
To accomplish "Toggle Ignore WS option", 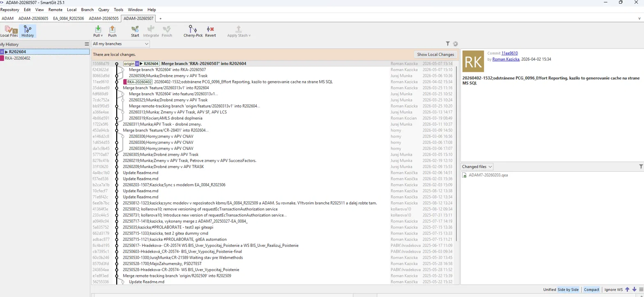I will click(x=614, y=290).
